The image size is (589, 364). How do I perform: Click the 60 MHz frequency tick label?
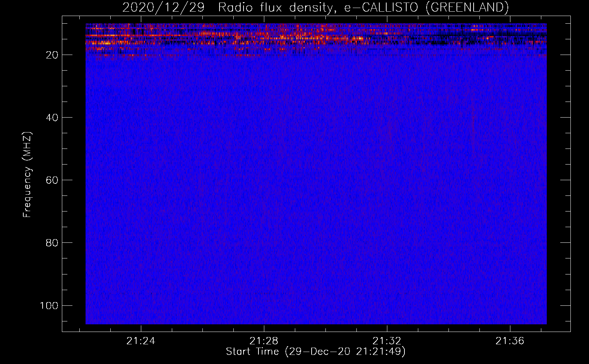coord(52,180)
